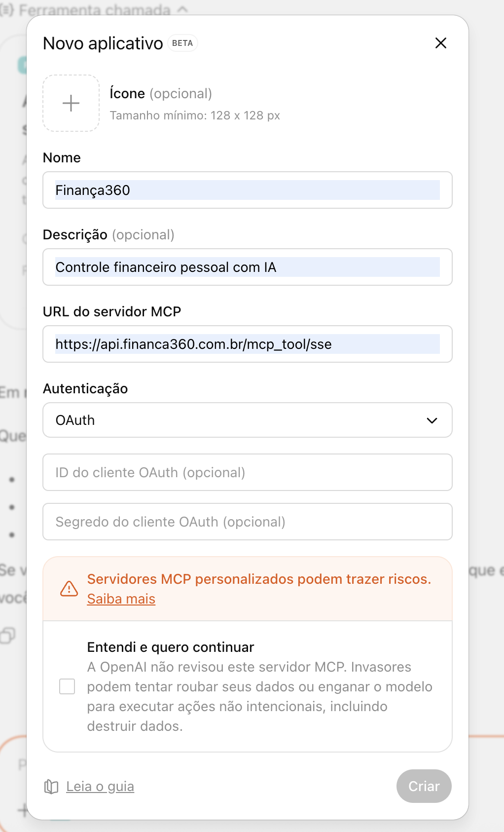This screenshot has height=832, width=504.
Task: Close the Novo aplicativo dialog
Action: pos(441,43)
